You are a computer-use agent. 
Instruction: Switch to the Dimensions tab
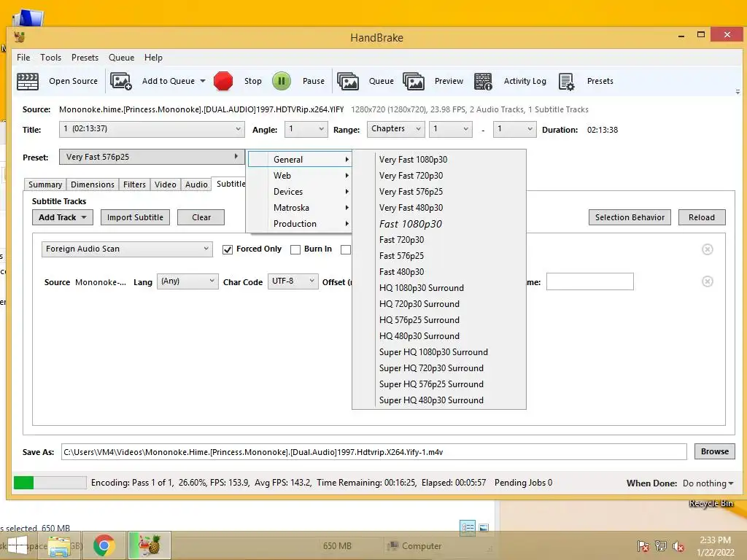coord(93,184)
